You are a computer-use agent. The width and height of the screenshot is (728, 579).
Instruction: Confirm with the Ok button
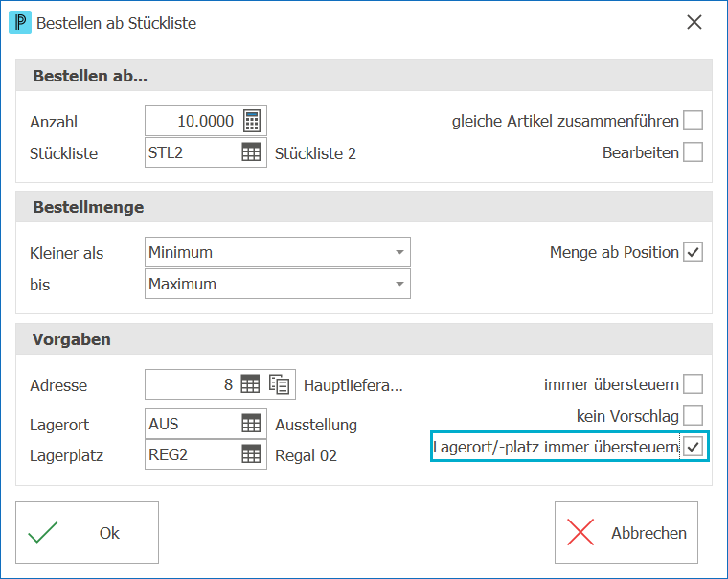tap(87, 533)
